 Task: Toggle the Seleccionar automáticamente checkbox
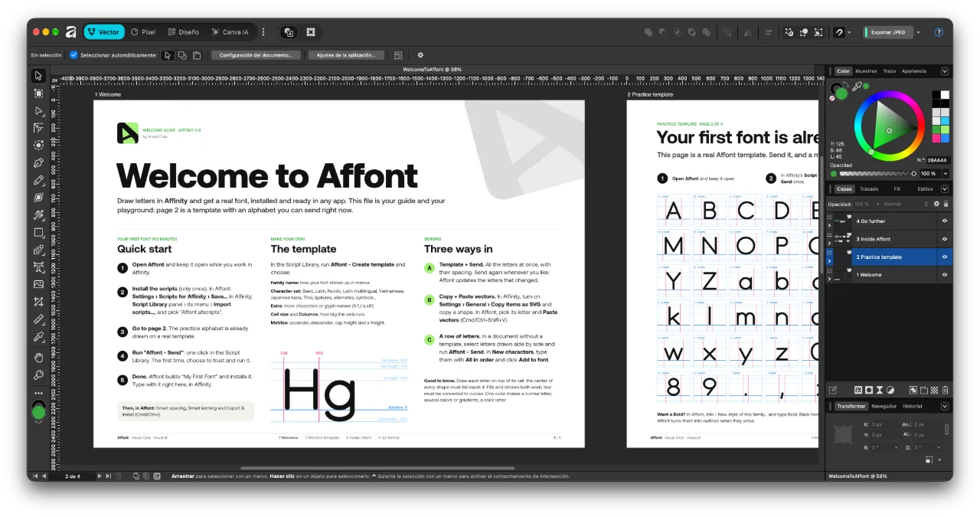(x=73, y=55)
